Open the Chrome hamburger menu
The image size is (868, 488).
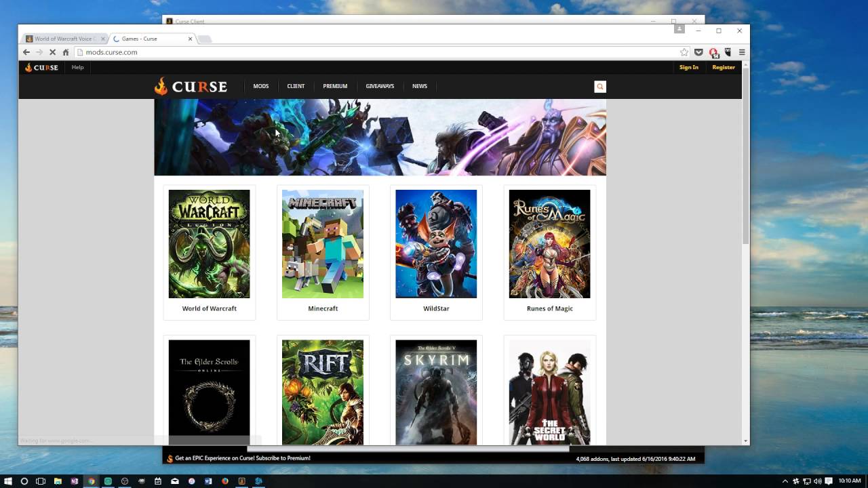(742, 52)
